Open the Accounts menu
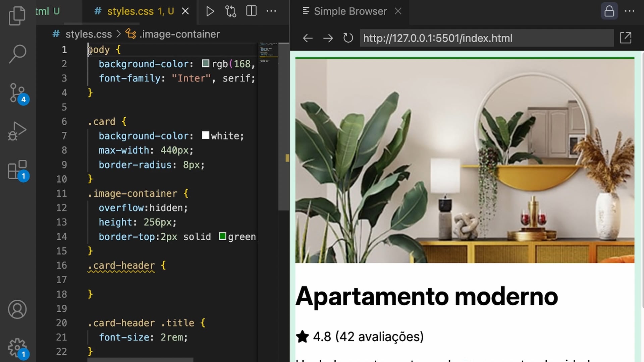The height and width of the screenshot is (362, 644). 17,309
